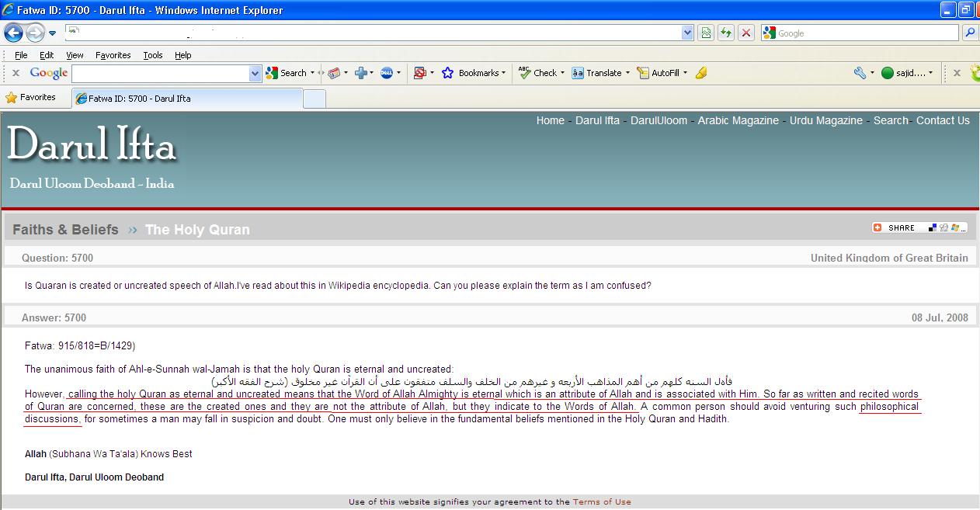Open the Urdu Magazine link
Screen dimensions: 980x510
(x=826, y=120)
